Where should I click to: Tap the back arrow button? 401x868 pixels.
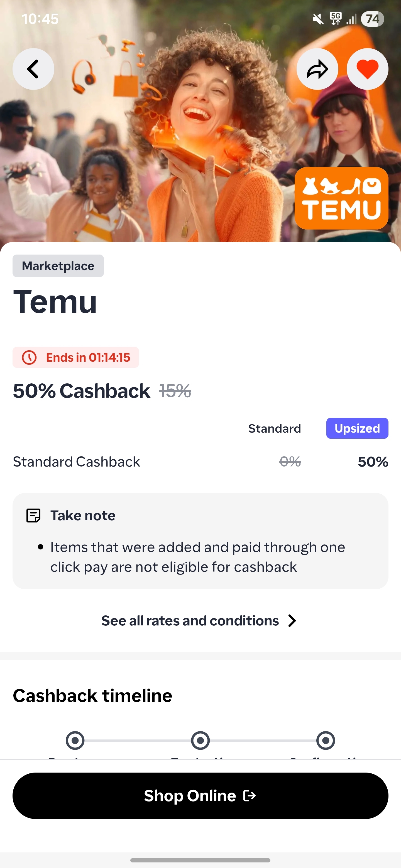[x=33, y=69]
